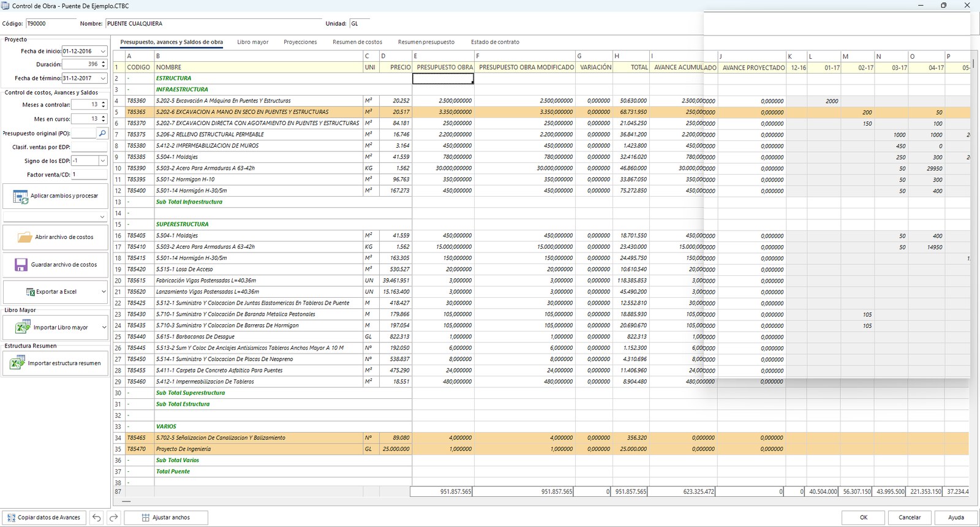Select the 'Lanzamiento Vigas Postensadas L=40.36m' cell
This screenshot has width=980, height=527.
pyautogui.click(x=258, y=292)
